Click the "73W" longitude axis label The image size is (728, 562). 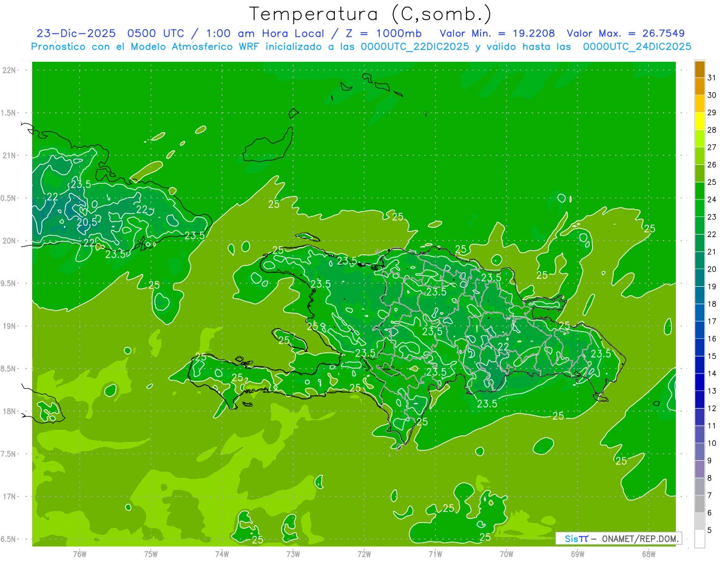click(x=293, y=554)
